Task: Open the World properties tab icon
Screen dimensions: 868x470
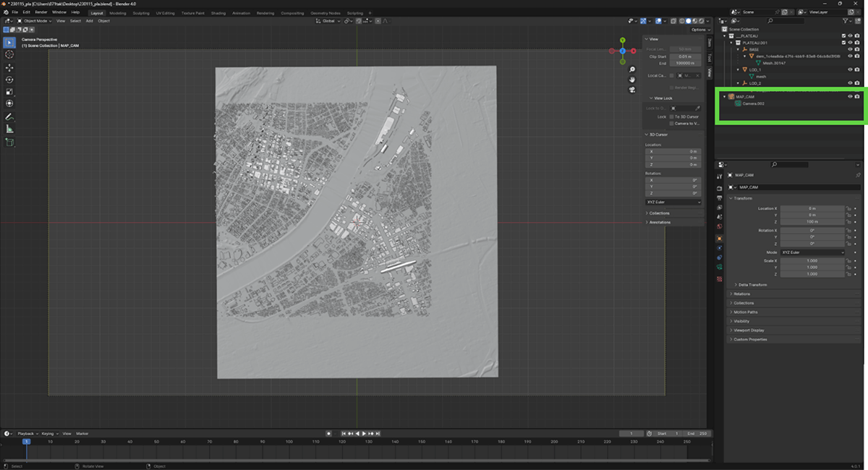Action: 719,227
